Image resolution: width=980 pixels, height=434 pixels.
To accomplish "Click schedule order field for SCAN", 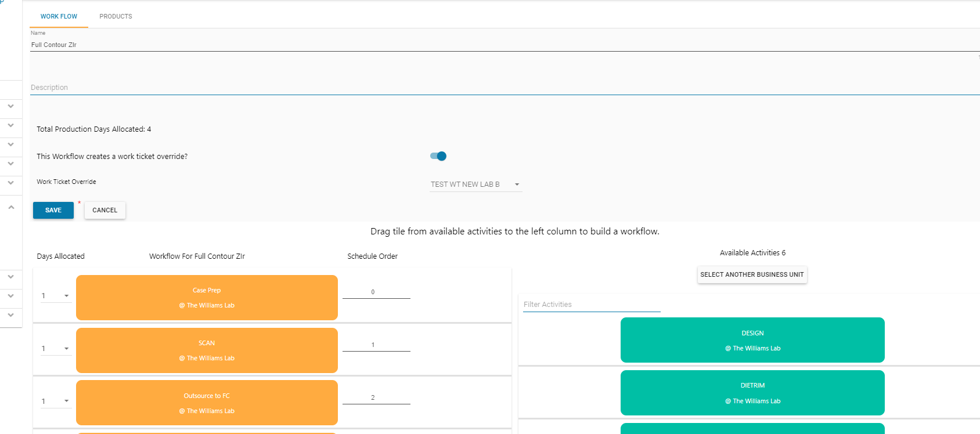I will 376,345.
